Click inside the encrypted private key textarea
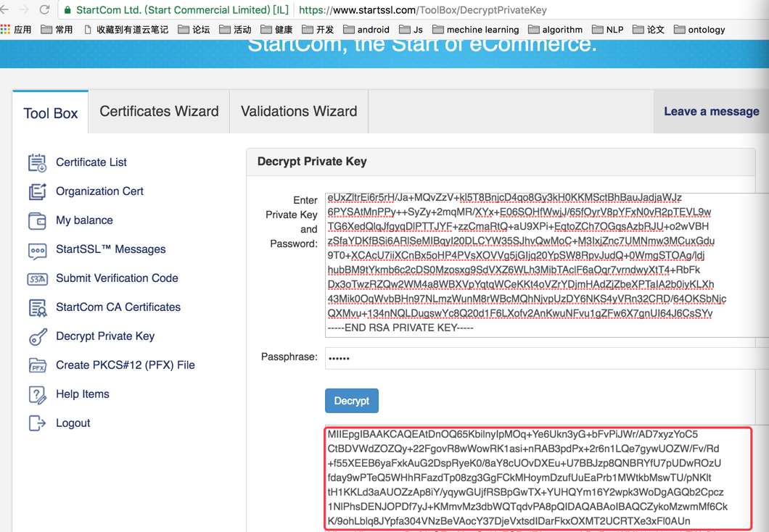Viewport: 769px width, 532px height. click(547, 265)
